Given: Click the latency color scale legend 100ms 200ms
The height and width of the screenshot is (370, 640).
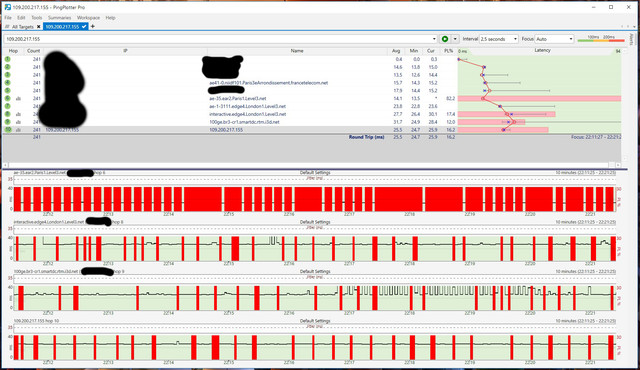Looking at the screenshot, I should coord(601,39).
